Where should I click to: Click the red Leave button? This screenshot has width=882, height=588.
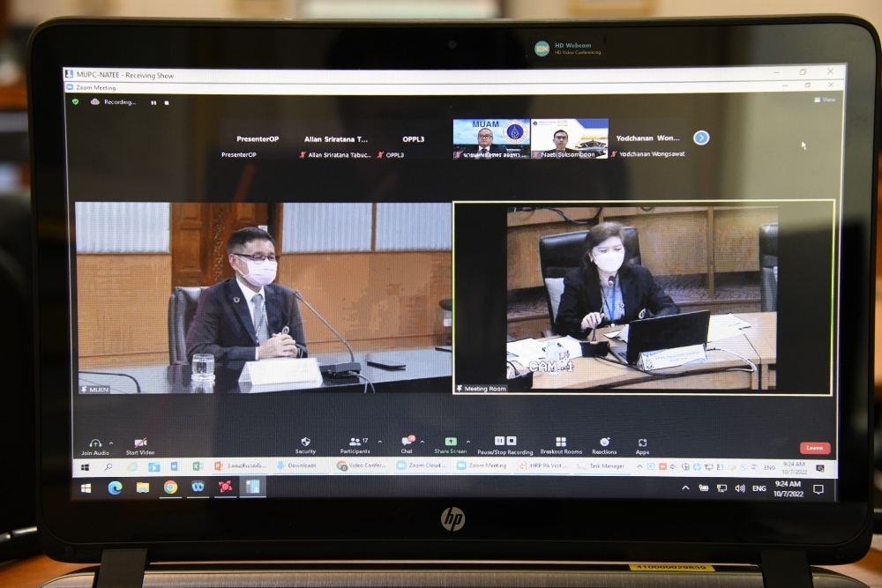point(814,448)
